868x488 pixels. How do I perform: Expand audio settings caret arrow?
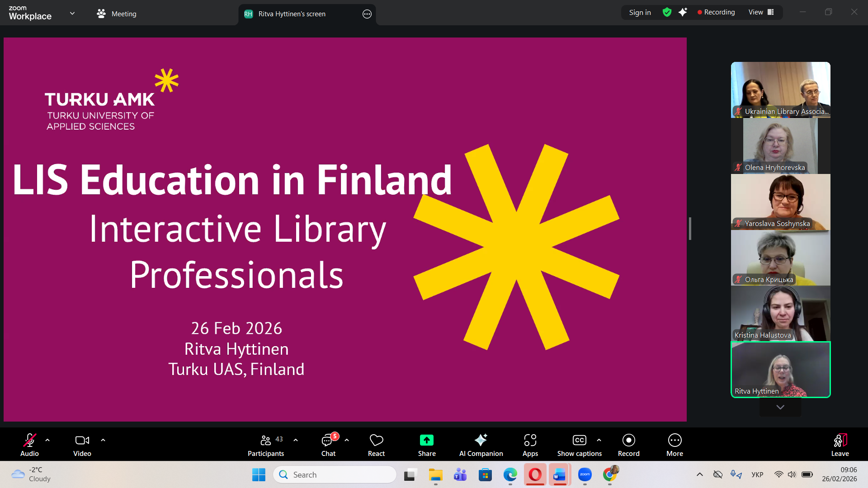[x=47, y=440]
